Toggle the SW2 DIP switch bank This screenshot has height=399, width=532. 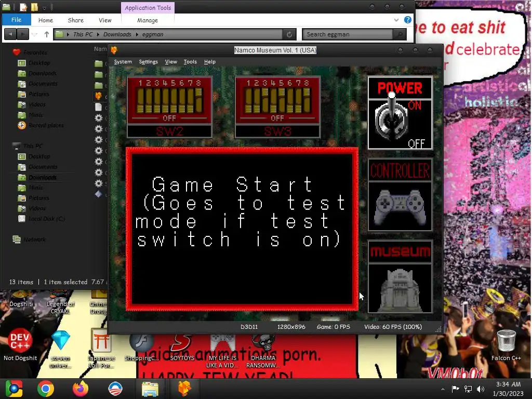[169, 107]
